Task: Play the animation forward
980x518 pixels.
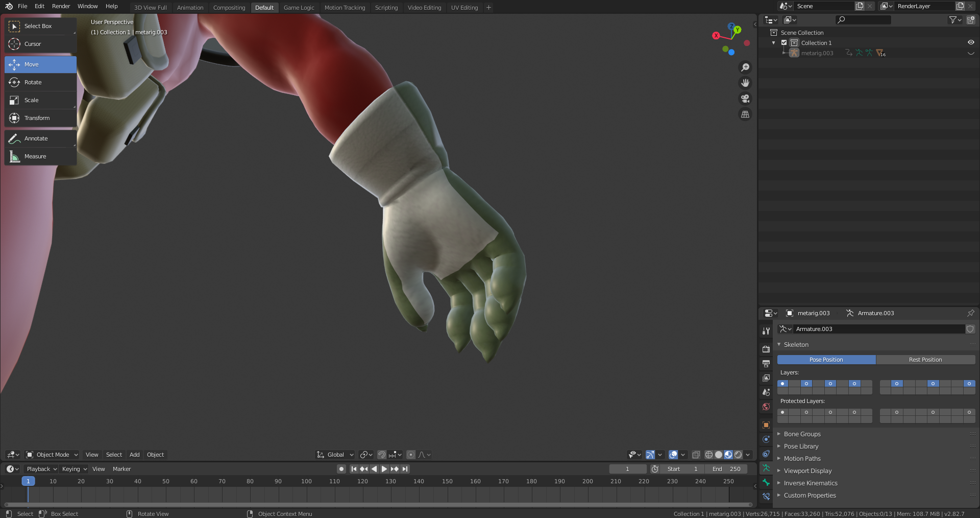Action: 384,469
